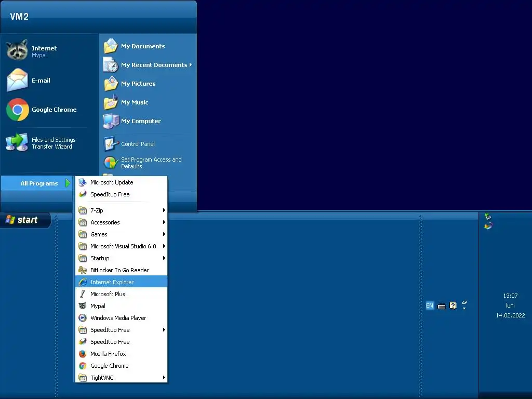Click 'Windows Media Player' text
The width and height of the screenshot is (532, 399).
[x=118, y=318]
